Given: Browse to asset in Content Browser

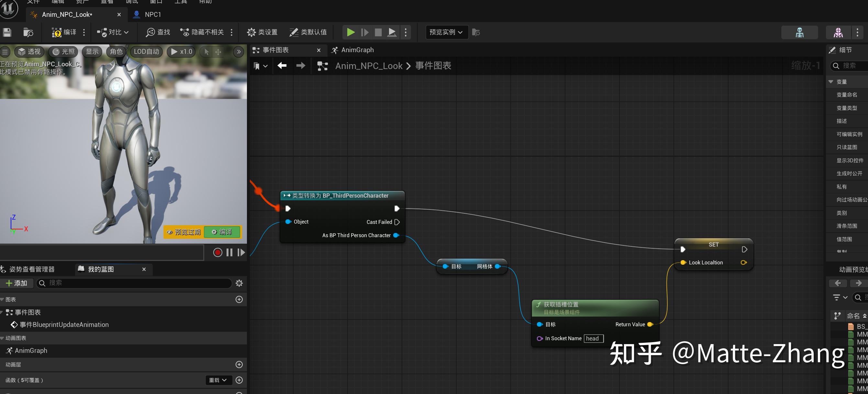Looking at the screenshot, I should click(x=28, y=32).
